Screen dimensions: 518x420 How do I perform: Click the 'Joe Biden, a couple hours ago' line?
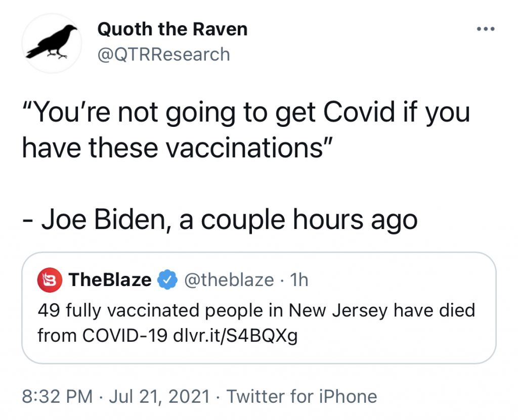coord(220,219)
